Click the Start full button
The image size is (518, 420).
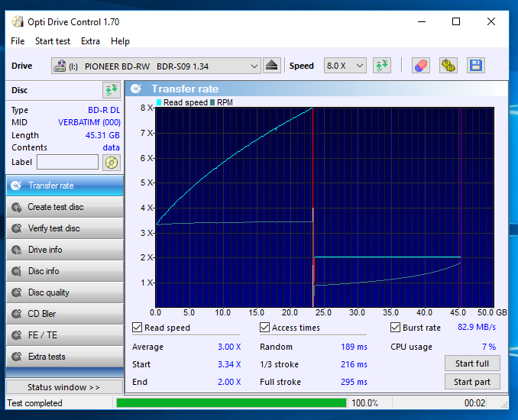(472, 363)
